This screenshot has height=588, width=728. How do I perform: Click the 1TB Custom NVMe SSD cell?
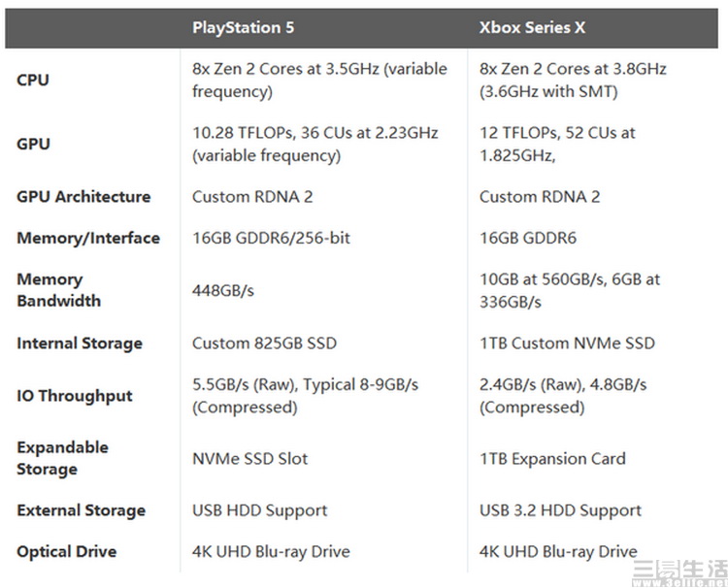point(567,343)
